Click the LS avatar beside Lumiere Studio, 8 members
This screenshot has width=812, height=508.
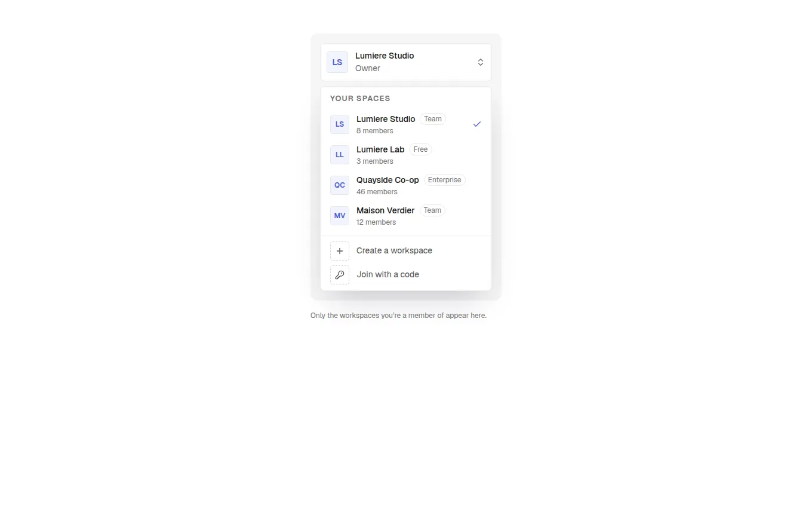click(x=340, y=124)
